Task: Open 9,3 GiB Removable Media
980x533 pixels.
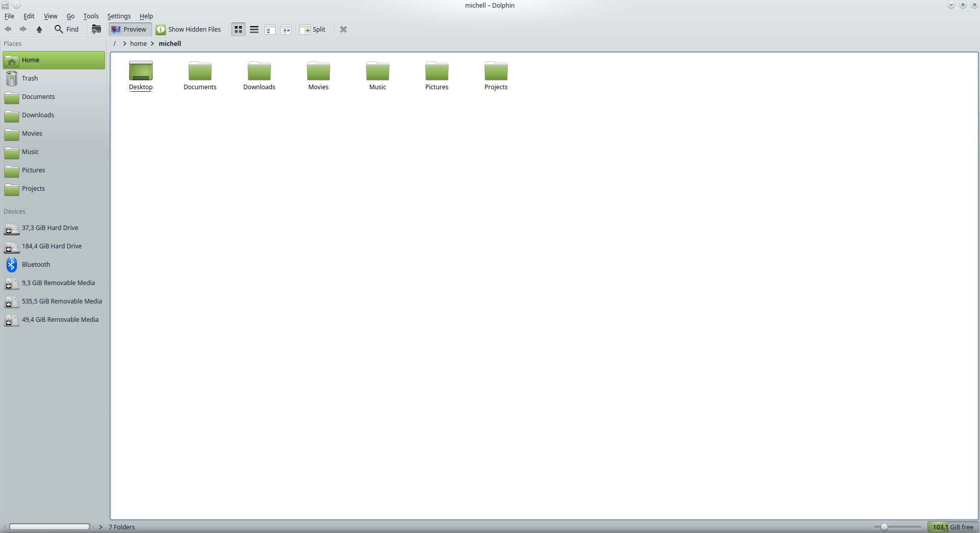Action: pyautogui.click(x=54, y=283)
